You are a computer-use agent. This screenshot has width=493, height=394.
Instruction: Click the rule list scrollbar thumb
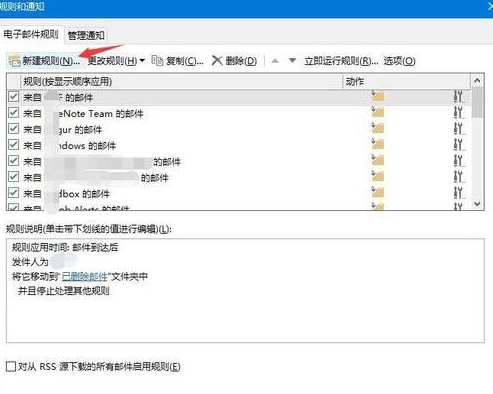(x=477, y=102)
